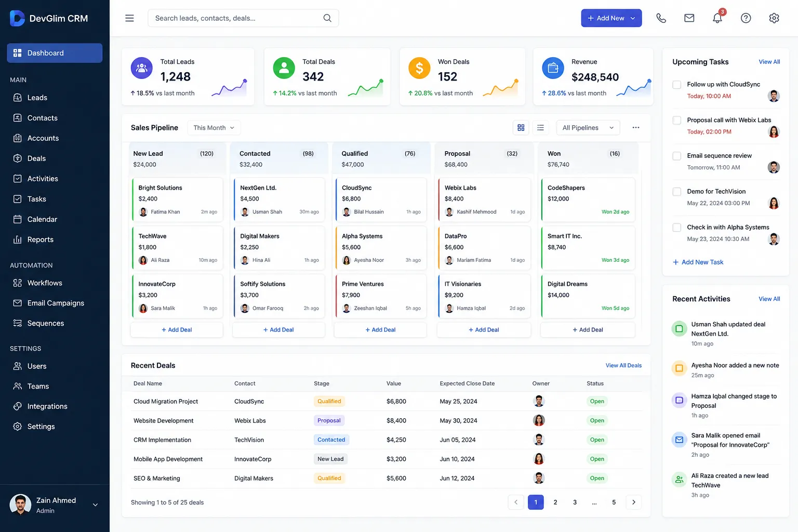798x532 pixels.
Task: Click the Ayesha Noor note activity icon
Action: pos(679,368)
